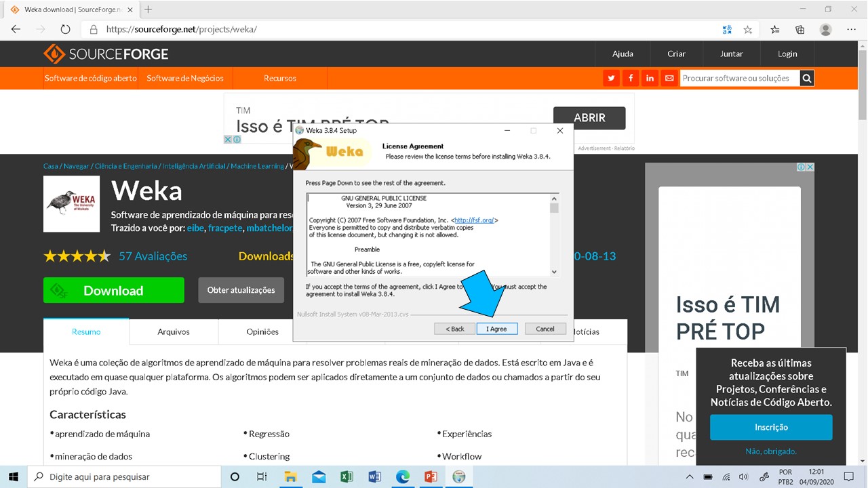
Task: Open favorites list icon
Action: [x=775, y=29]
